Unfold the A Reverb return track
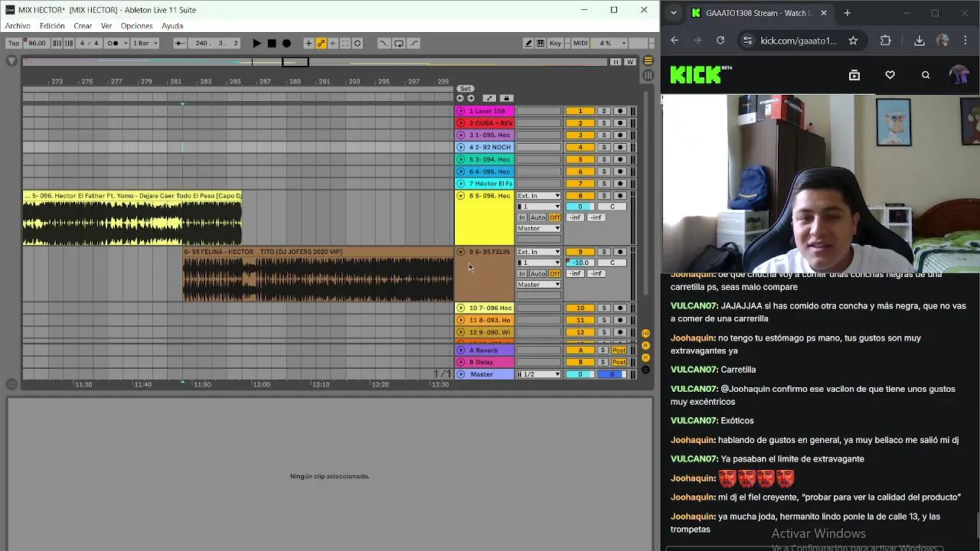980x551 pixels. tap(461, 350)
